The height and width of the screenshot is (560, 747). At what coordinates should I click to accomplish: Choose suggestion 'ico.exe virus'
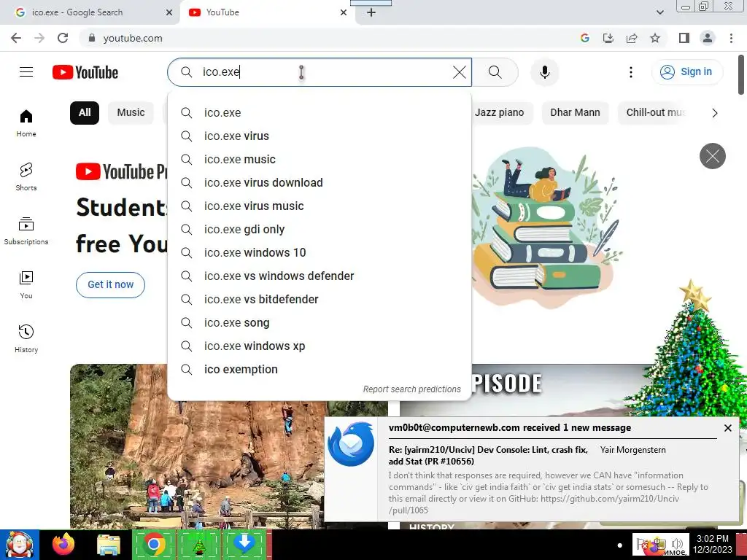coord(320,136)
